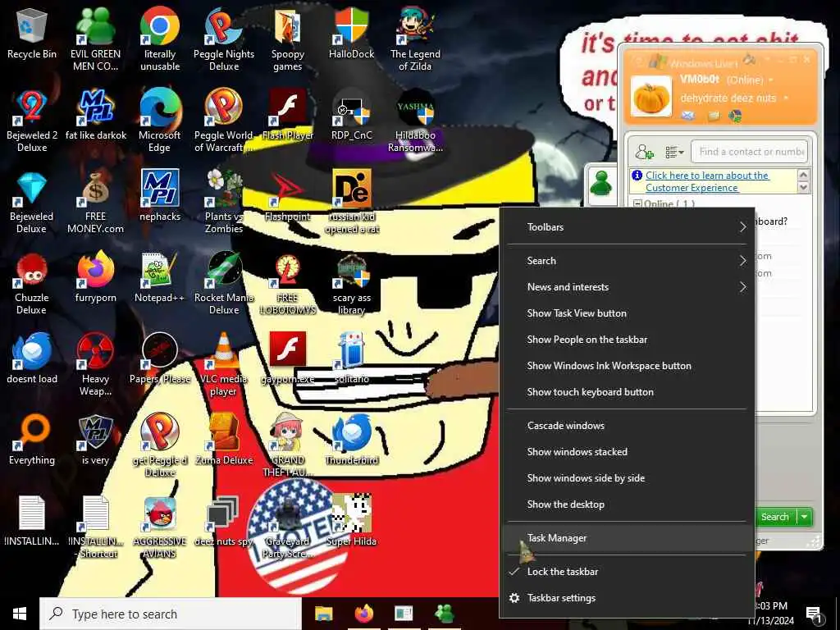This screenshot has height=630, width=840.
Task: Open the mail envelope icon in Messenger
Action: coord(688,115)
